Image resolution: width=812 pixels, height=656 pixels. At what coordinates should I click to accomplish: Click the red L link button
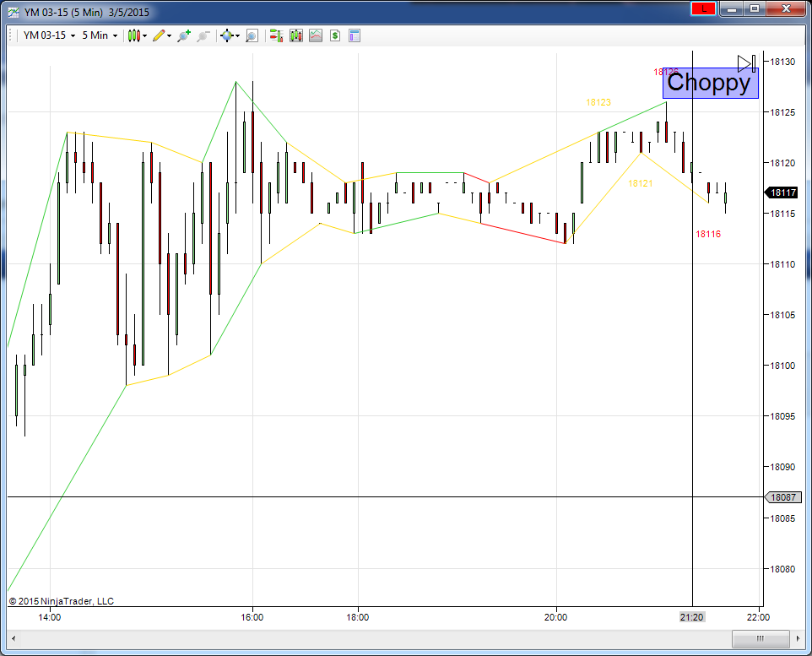pyautogui.click(x=703, y=8)
